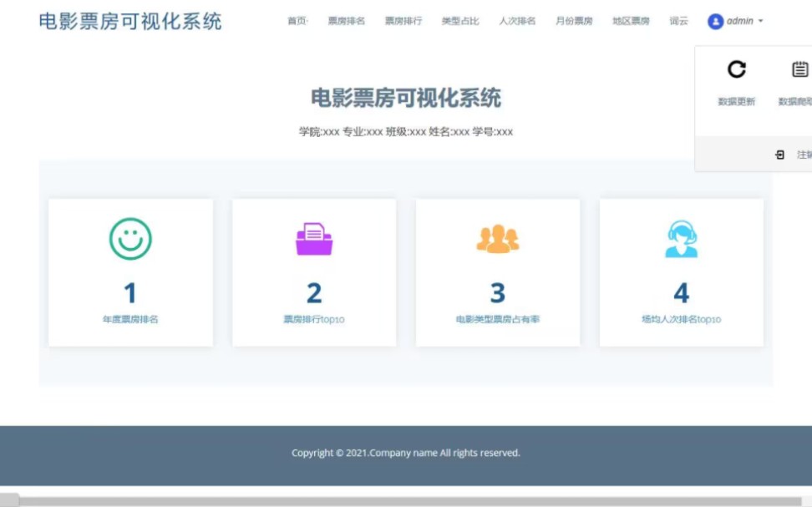Click the 数据爬取 clipboard icon
812x507 pixels.
(799, 70)
